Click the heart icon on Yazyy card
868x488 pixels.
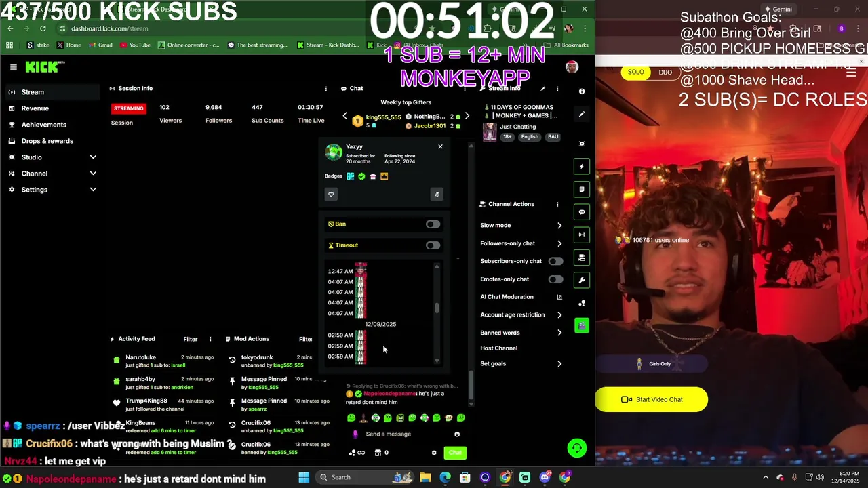(x=331, y=195)
